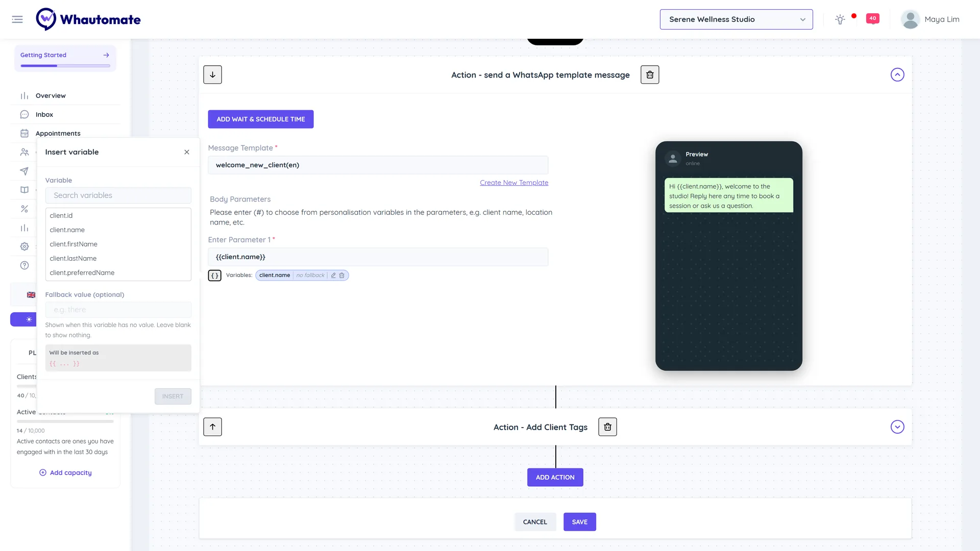The width and height of the screenshot is (980, 551).
Task: Open the lightbulb tips icon
Action: (x=840, y=19)
